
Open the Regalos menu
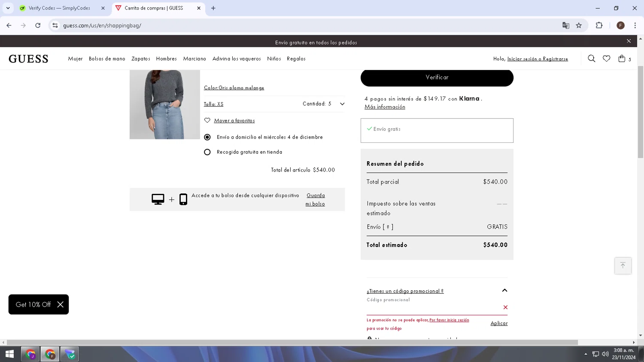tap(296, 59)
